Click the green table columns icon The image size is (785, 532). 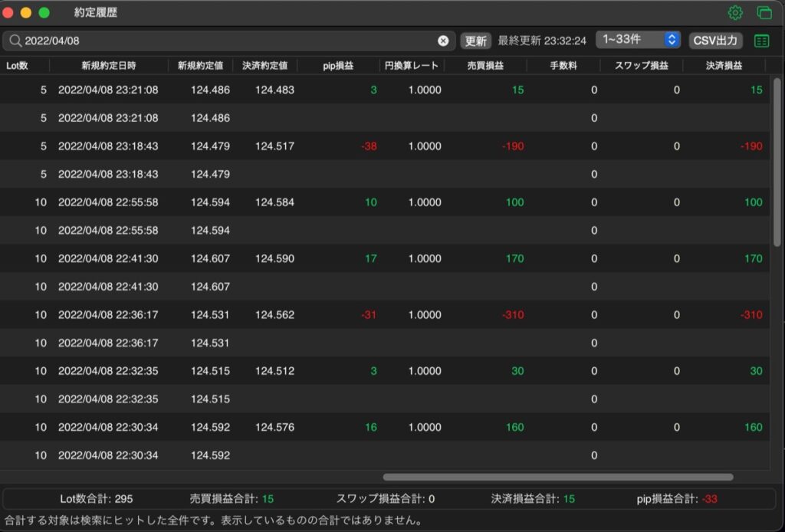click(761, 41)
